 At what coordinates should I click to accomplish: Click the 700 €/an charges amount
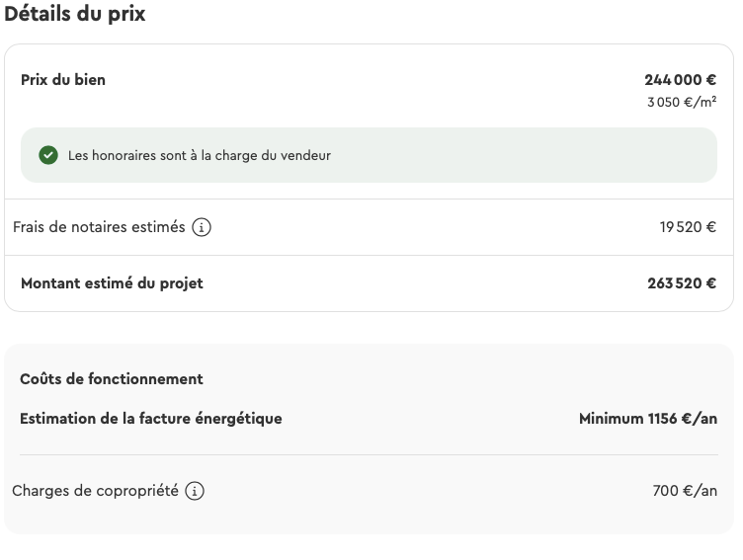tap(685, 491)
